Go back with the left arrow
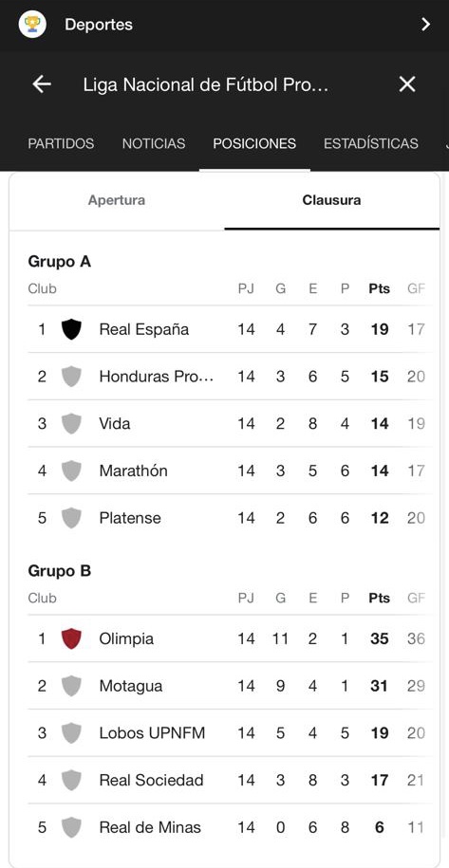The height and width of the screenshot is (868, 449). pos(42,84)
